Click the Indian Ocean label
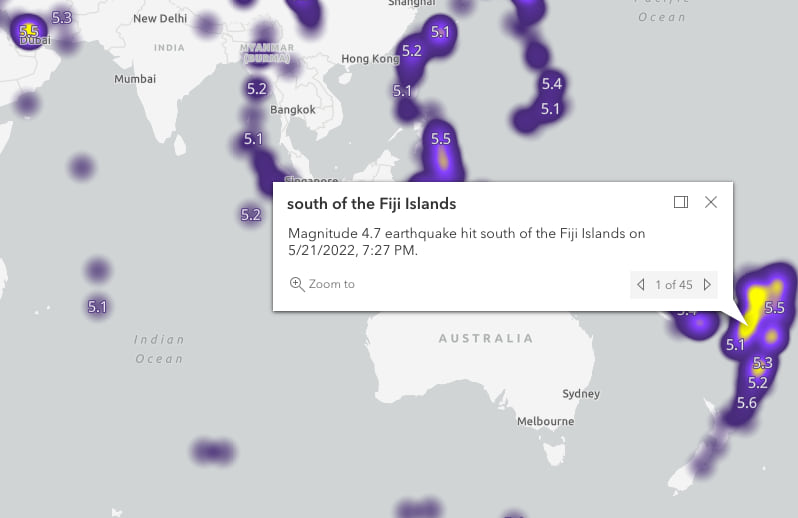Screen dimensions: 798x518 tap(159, 349)
